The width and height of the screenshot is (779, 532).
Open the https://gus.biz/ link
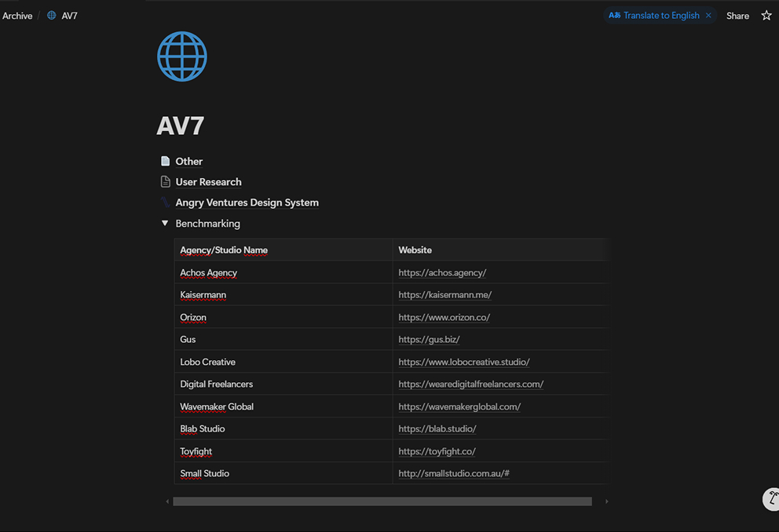[x=429, y=340]
